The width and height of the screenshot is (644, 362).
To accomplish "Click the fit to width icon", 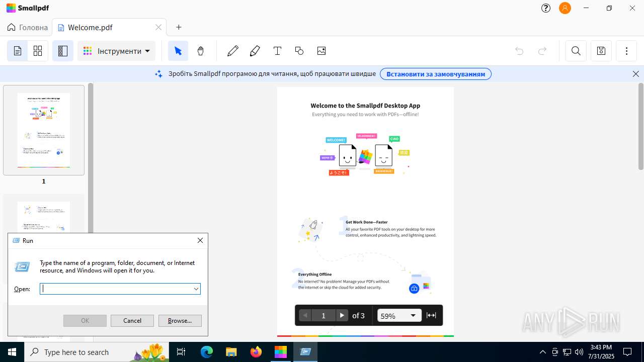I will 431,315.
